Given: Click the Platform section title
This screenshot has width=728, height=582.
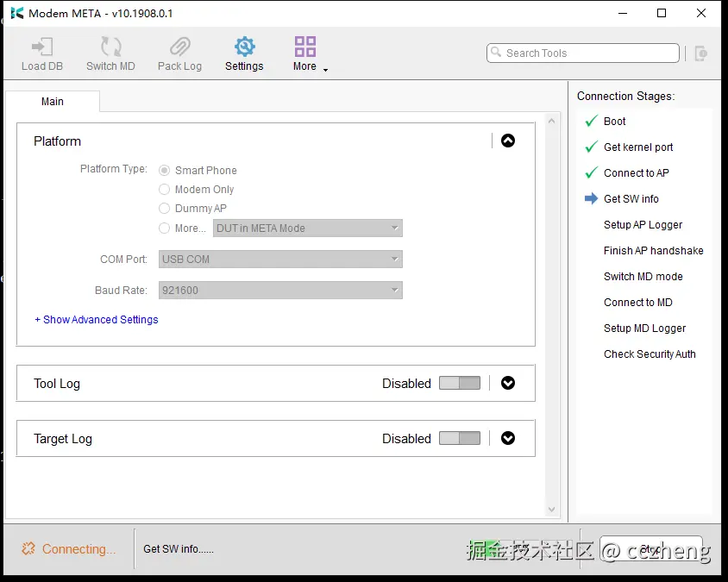Looking at the screenshot, I should click(58, 141).
